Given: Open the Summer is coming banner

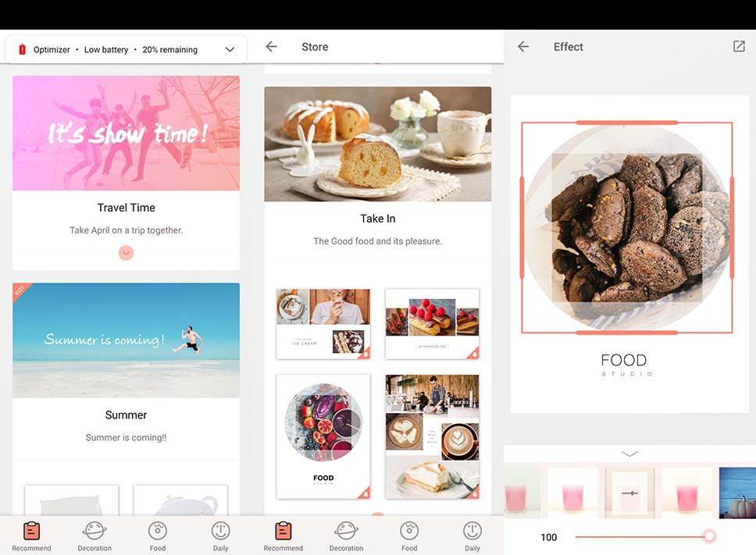Looking at the screenshot, I should point(126,340).
